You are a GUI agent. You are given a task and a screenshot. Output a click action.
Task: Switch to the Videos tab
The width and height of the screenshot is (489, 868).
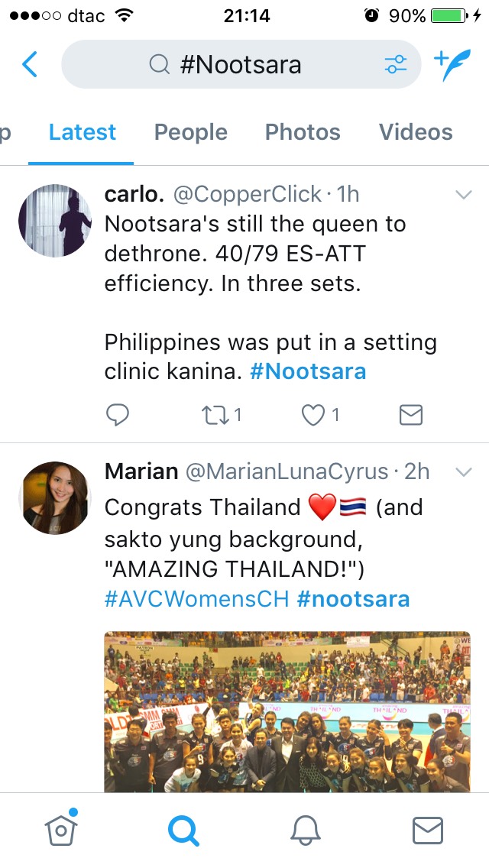[416, 132]
